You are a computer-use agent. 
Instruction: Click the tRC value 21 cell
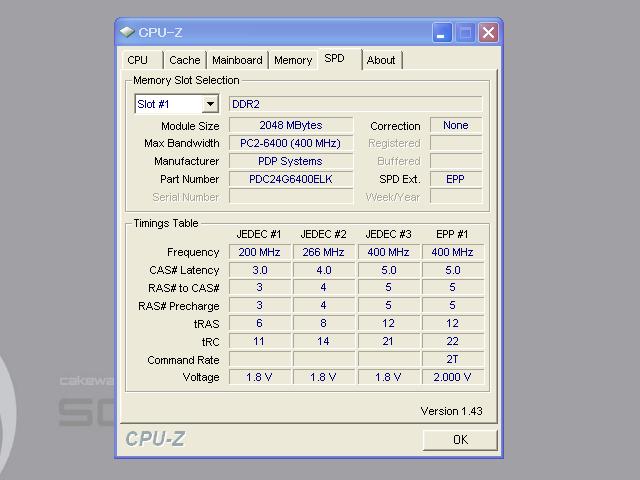coord(389,341)
